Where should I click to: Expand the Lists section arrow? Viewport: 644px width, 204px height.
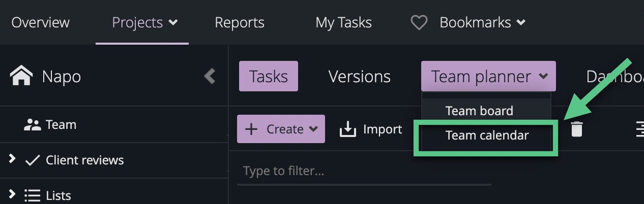tap(12, 194)
